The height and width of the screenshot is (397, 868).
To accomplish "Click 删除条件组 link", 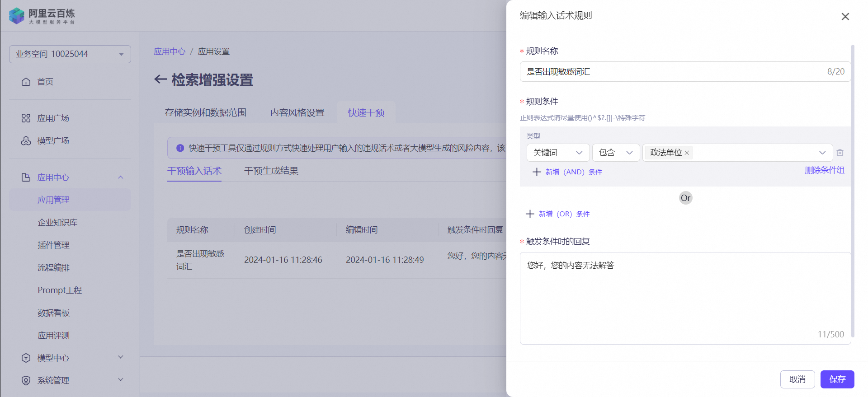I will [825, 170].
